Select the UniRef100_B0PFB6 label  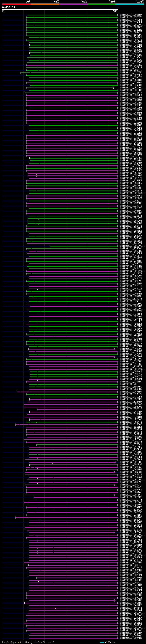pos(131,48)
